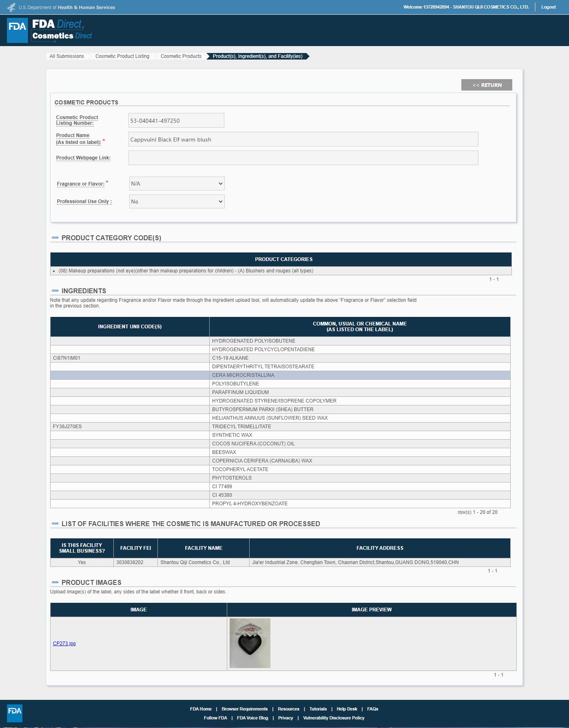Collapse the Ingredients section
This screenshot has height=728, width=569.
[x=55, y=291]
